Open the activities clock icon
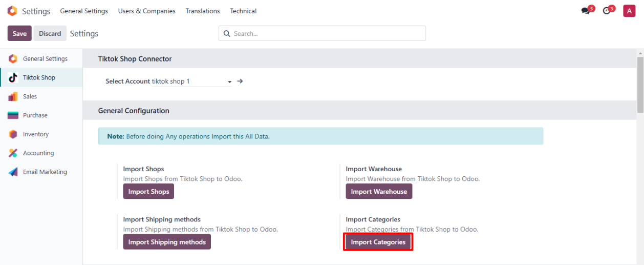Viewport: 644px width, 265px height. pos(607,11)
